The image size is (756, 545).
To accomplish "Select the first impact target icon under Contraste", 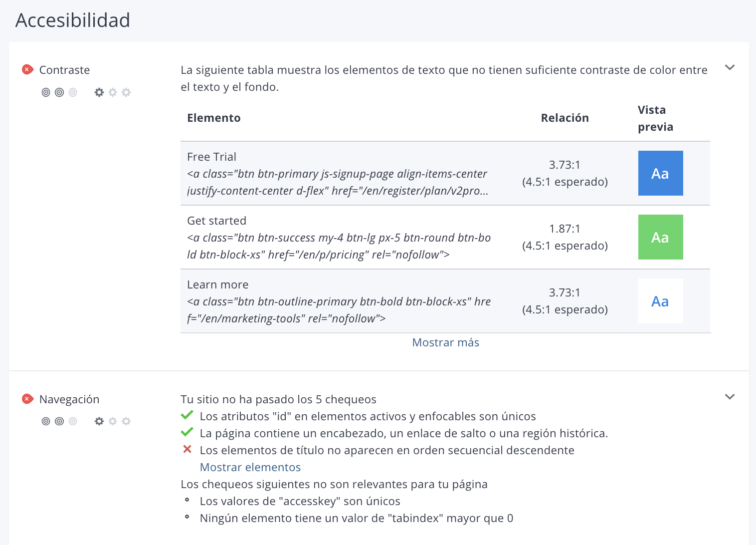I will click(x=46, y=92).
